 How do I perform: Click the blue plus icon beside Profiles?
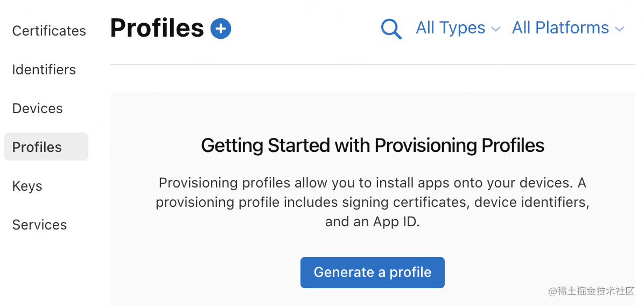[x=221, y=29]
